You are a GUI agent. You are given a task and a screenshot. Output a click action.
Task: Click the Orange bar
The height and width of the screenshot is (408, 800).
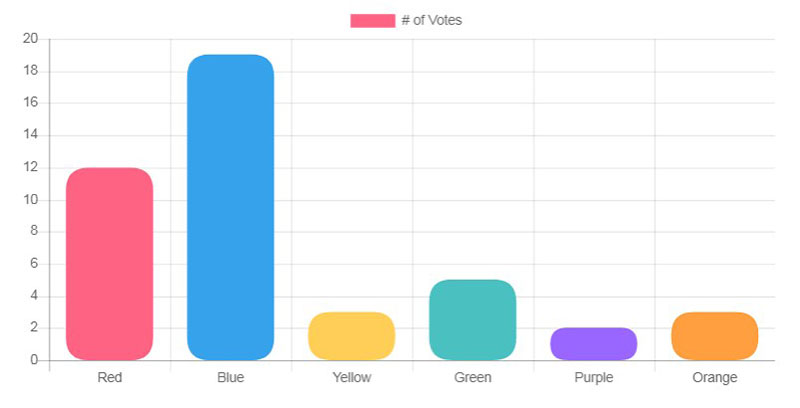[715, 336]
